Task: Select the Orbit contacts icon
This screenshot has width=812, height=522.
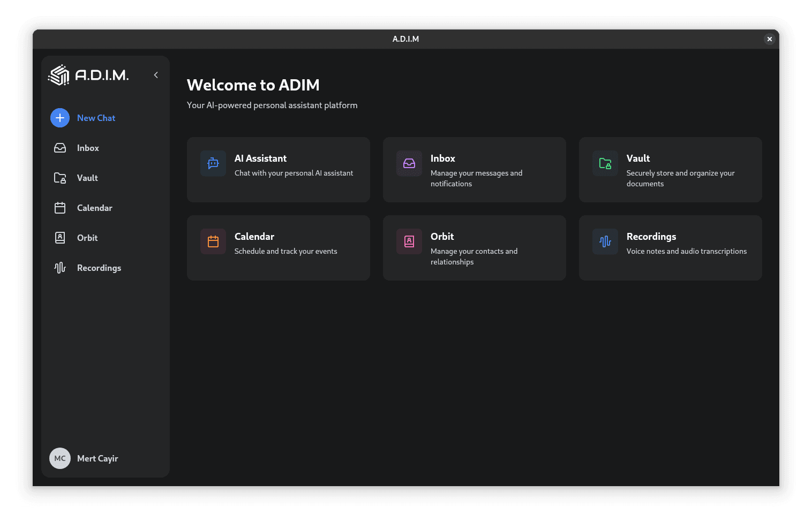Action: 60,238
